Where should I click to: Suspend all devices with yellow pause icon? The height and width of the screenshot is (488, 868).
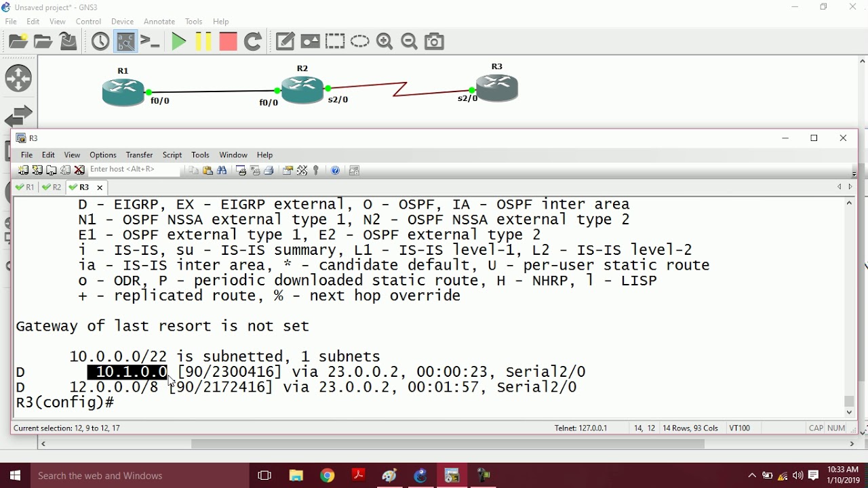pyautogui.click(x=203, y=41)
